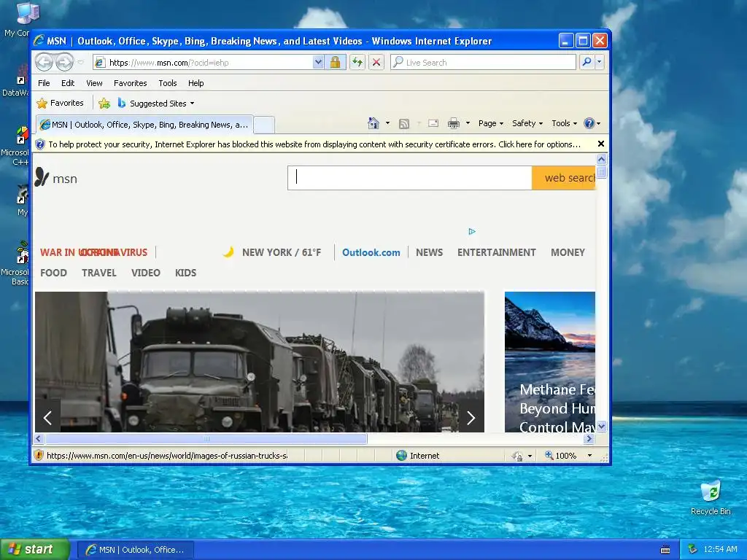Open the TRAVEL section link

(x=99, y=273)
